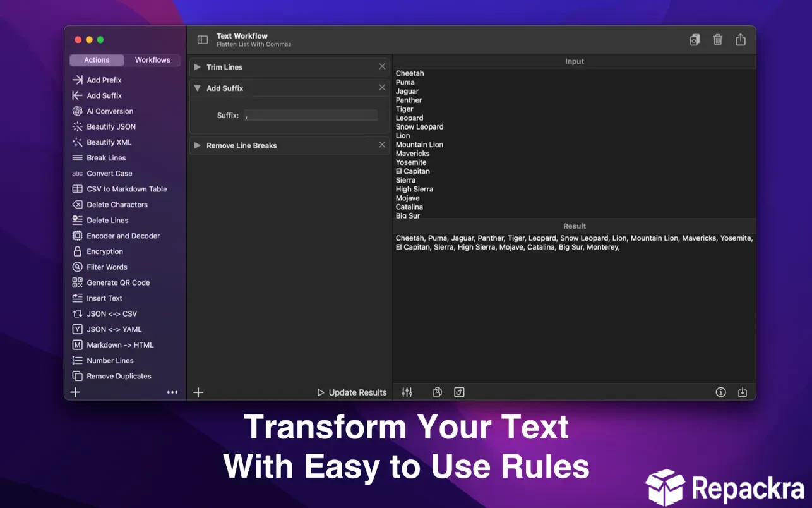Click the Convert Case abc icon
The image size is (812, 508).
(77, 173)
